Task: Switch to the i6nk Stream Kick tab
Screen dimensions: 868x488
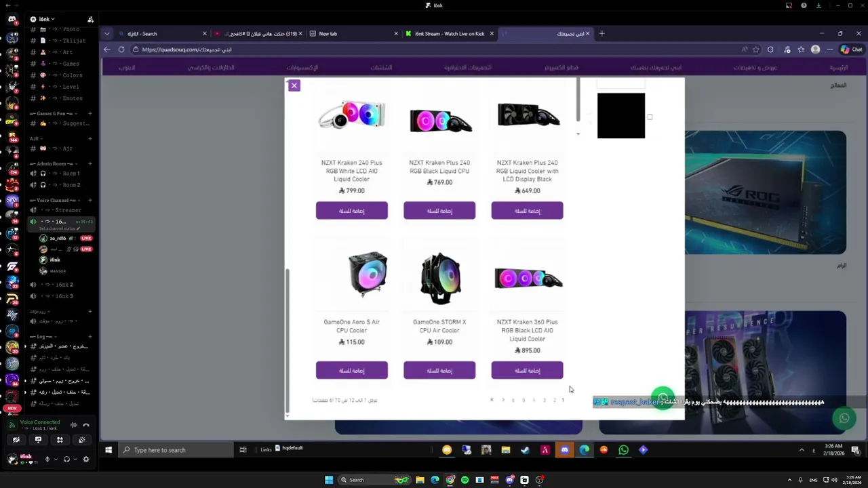Action: (x=450, y=34)
